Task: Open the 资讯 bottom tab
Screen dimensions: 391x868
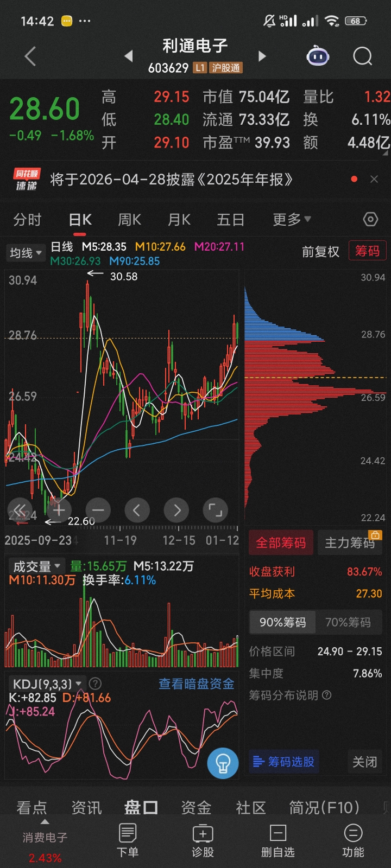Action: [86, 807]
